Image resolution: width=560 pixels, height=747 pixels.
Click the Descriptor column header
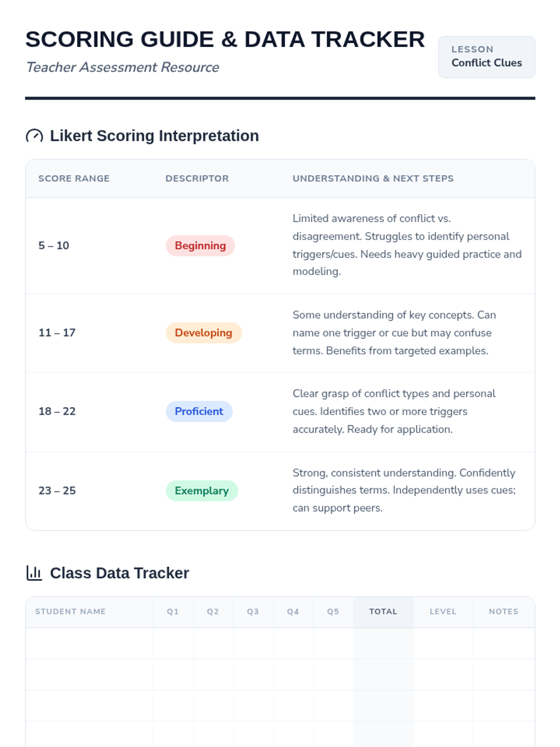pyautogui.click(x=197, y=178)
